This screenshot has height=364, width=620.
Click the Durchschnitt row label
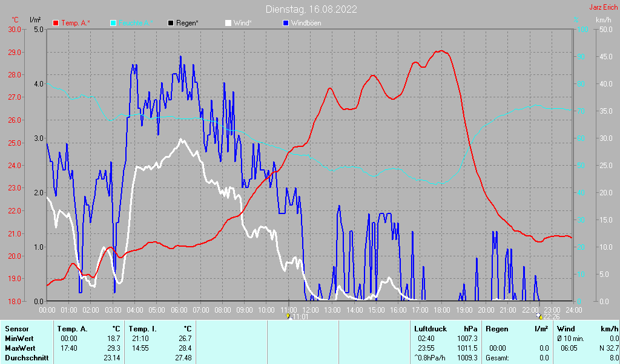25,357
